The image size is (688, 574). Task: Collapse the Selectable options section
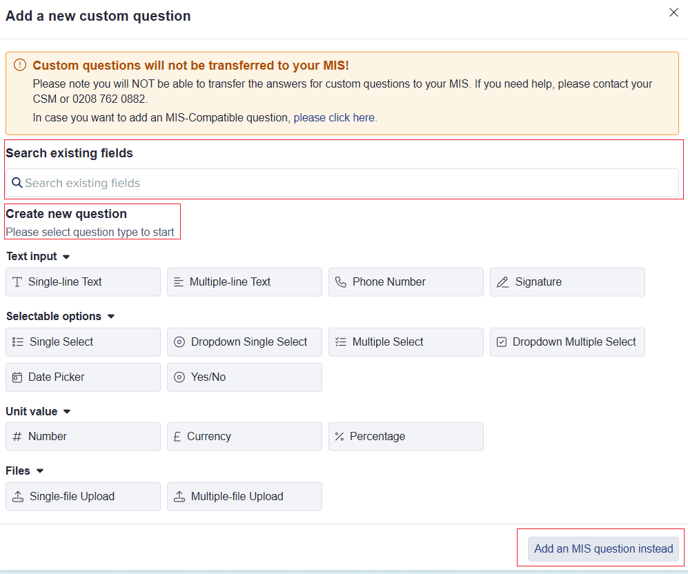pyautogui.click(x=111, y=316)
